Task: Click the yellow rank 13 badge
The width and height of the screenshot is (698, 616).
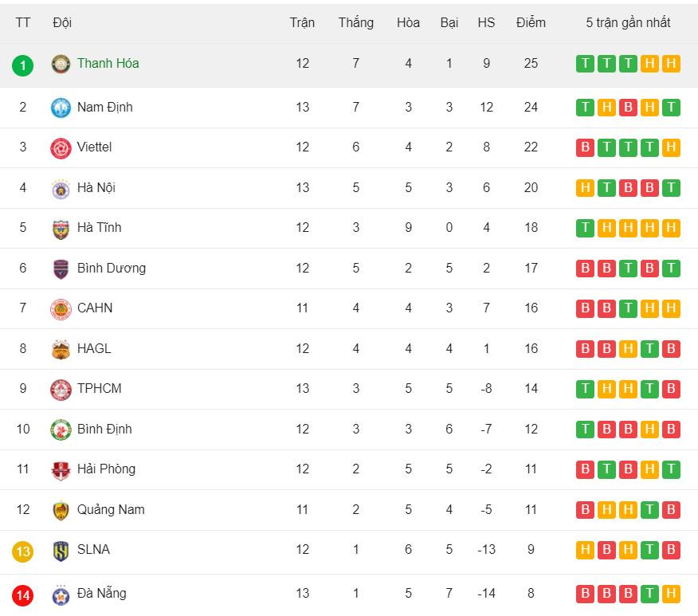Action: pyautogui.click(x=23, y=551)
